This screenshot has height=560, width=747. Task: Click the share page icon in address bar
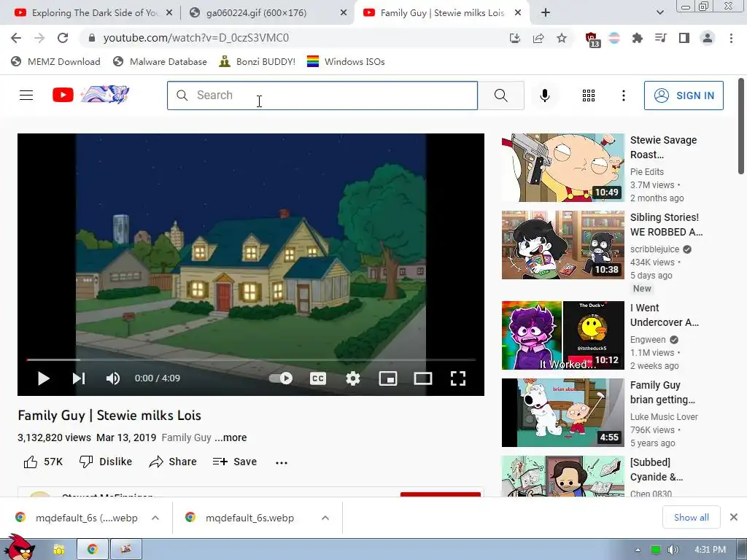coord(538,38)
